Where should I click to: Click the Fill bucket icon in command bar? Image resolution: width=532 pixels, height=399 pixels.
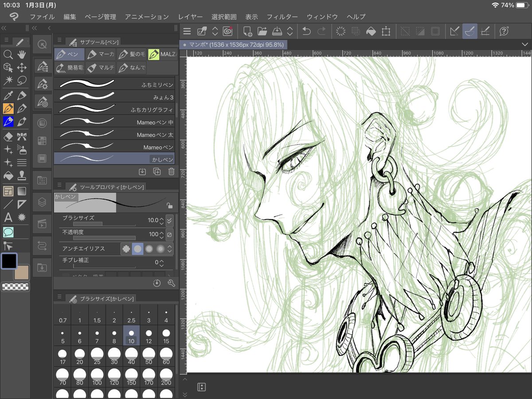371,31
